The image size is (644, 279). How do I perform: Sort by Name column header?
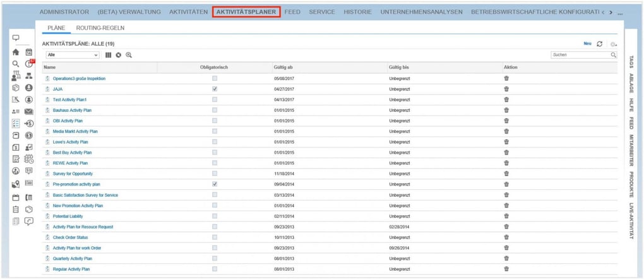[x=49, y=68]
